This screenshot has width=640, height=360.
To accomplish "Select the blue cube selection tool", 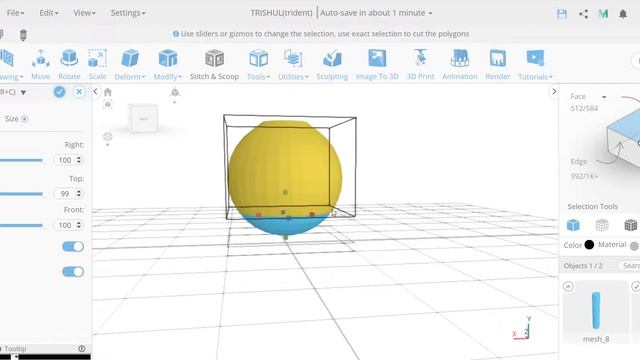I will point(573,225).
